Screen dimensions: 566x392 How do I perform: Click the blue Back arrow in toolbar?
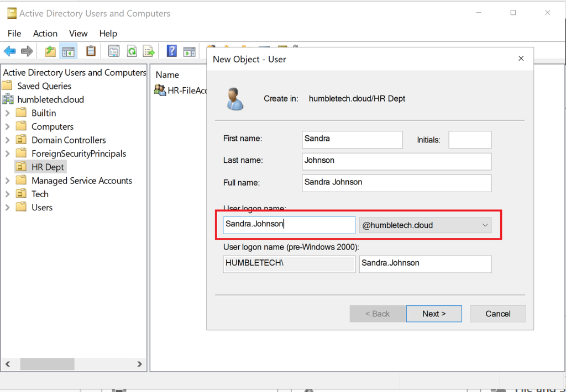click(x=10, y=51)
